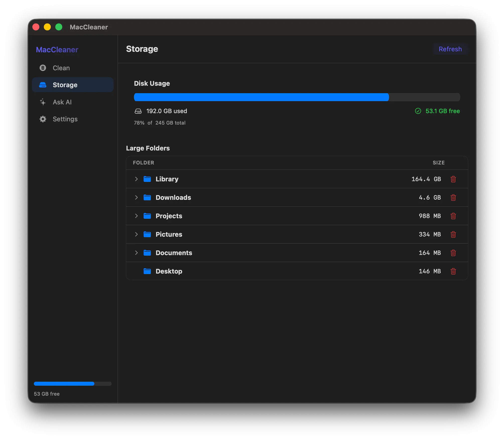Expand the Library folder row
Viewport: 504px width, 440px height.
(136, 179)
